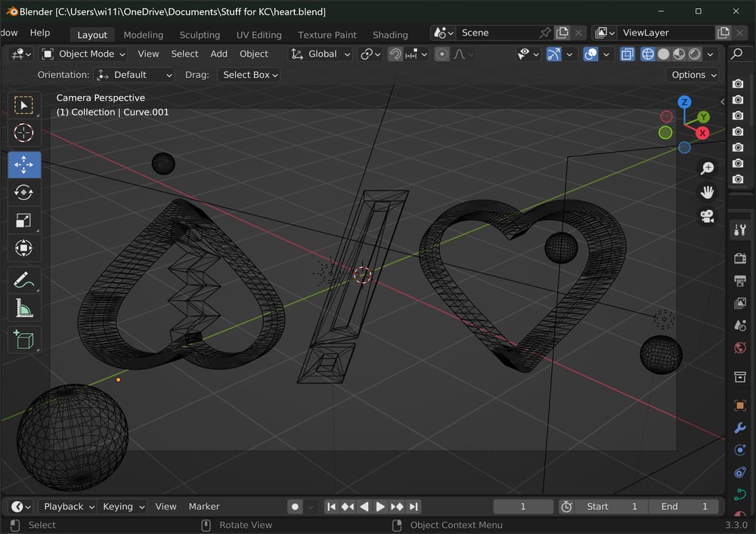The image size is (756, 534).
Task: Select the Scale tool
Action: click(23, 221)
